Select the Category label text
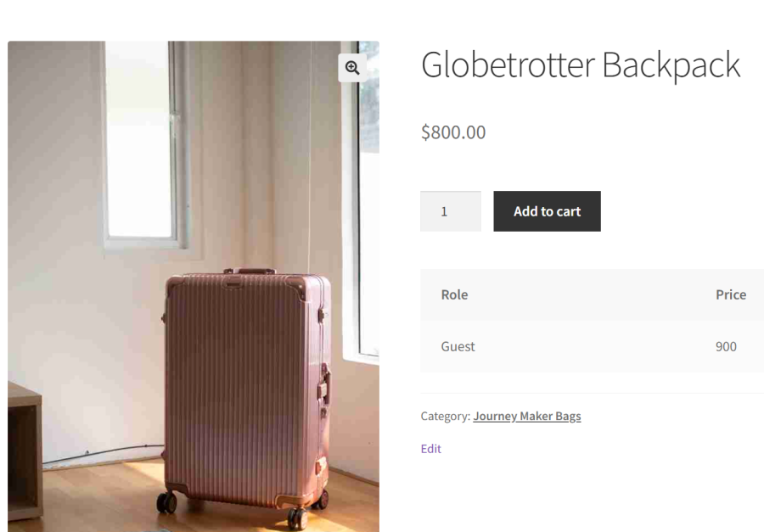 [446, 416]
